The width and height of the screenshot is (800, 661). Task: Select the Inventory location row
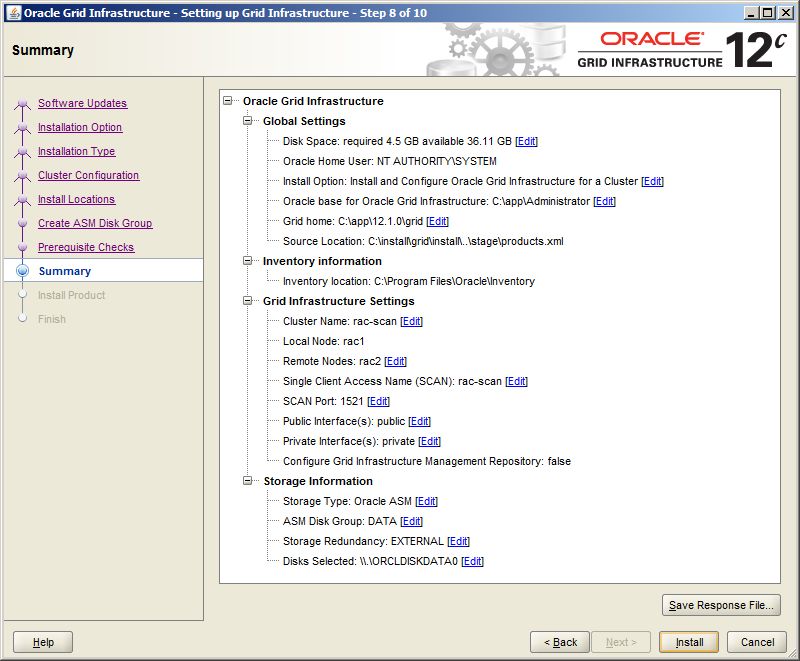coord(409,281)
